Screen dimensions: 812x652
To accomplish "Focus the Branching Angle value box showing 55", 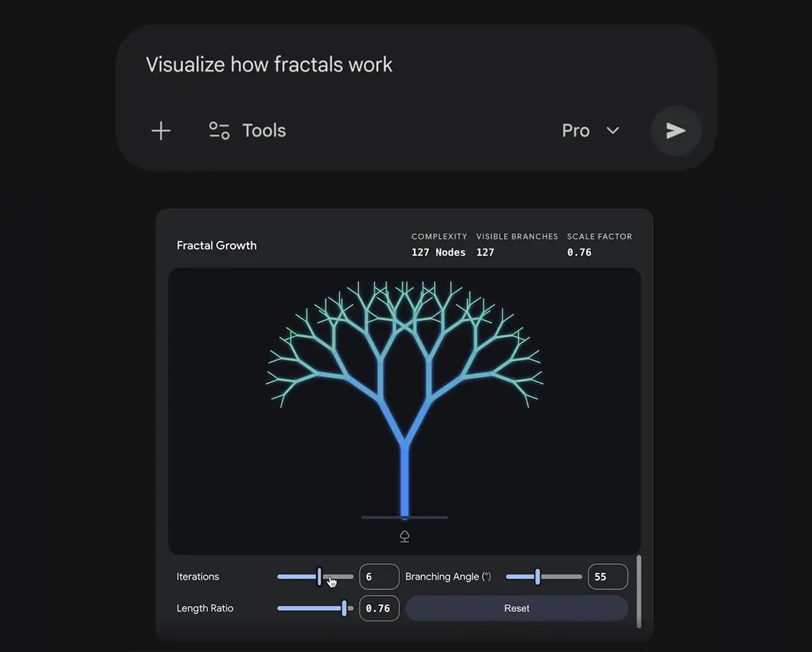I will click(x=608, y=577).
